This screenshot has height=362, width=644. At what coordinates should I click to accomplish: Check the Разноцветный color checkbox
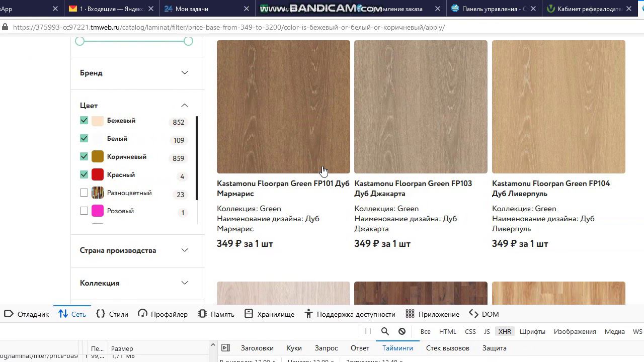(x=84, y=193)
